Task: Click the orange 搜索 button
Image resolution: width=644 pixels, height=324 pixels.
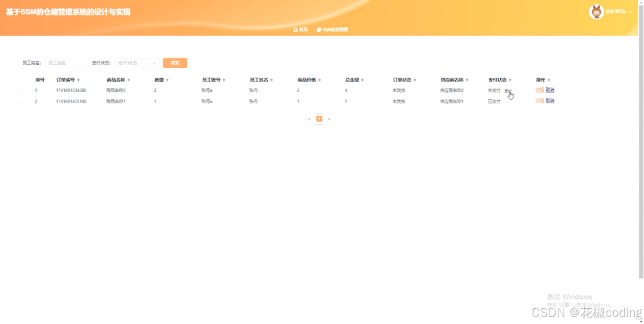Action: point(175,63)
